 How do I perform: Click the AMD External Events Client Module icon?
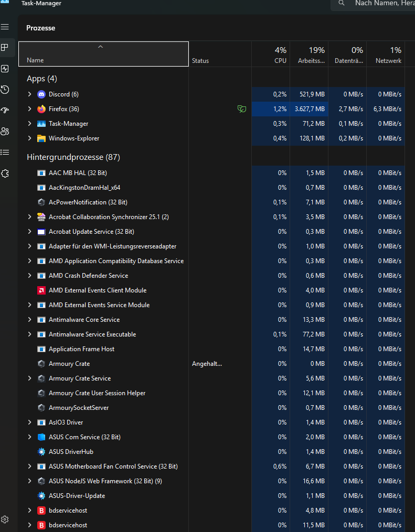pos(41,290)
